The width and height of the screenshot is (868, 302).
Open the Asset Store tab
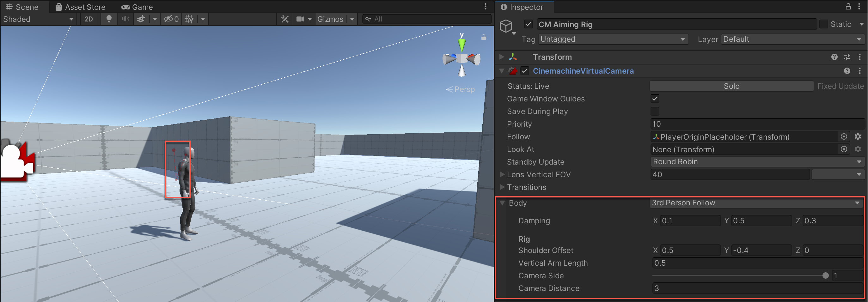(x=81, y=7)
